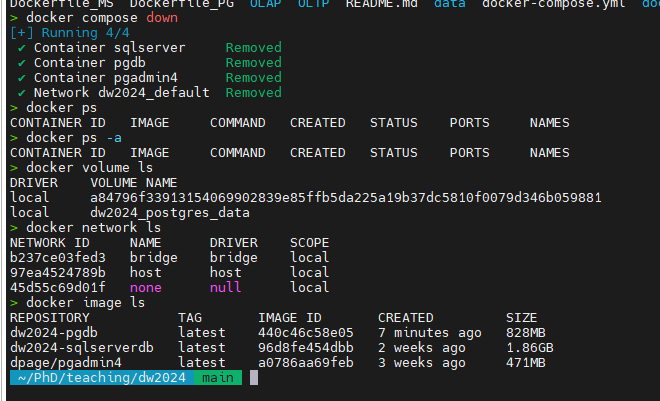Click '7 minutes ago' created value

429,333
